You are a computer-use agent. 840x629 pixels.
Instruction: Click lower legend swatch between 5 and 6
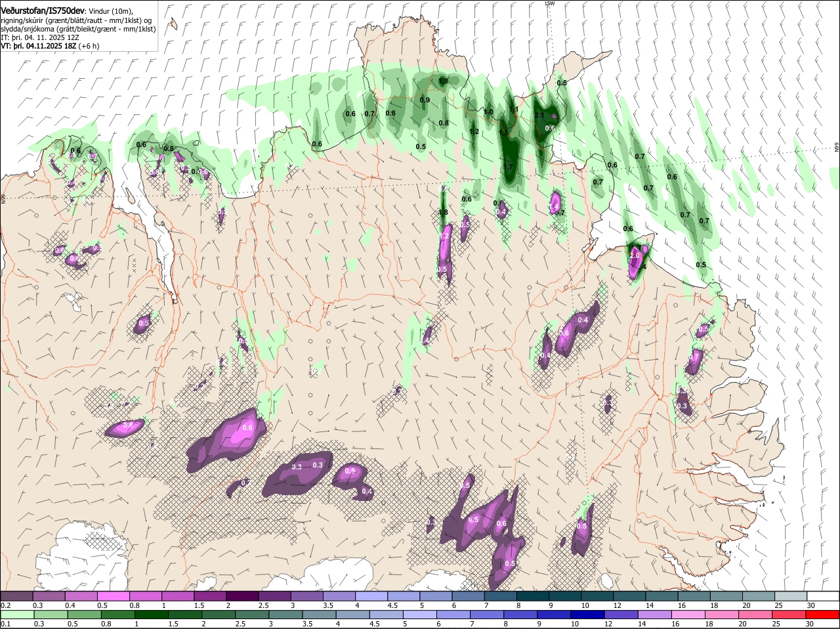click(x=420, y=615)
